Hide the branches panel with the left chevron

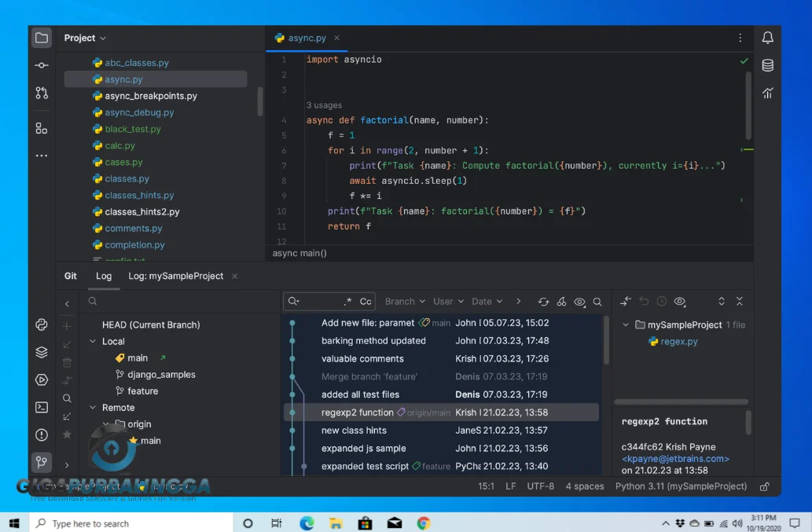coord(67,304)
